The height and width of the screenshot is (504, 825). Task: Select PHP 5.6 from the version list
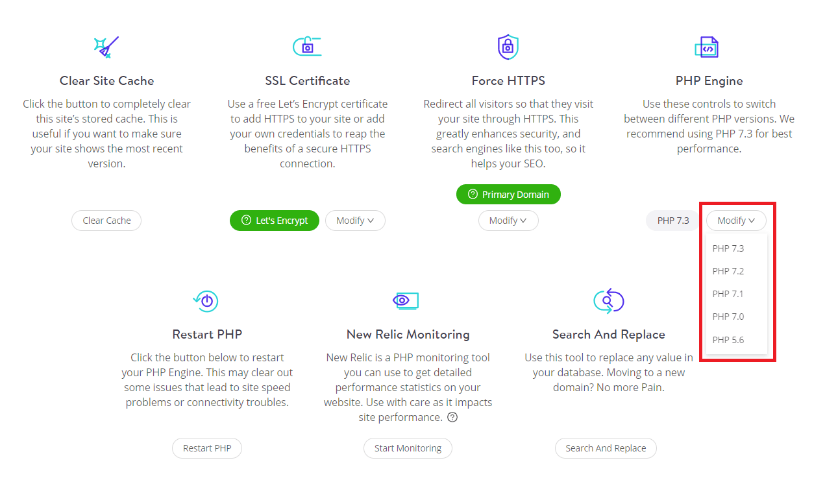pyautogui.click(x=728, y=339)
